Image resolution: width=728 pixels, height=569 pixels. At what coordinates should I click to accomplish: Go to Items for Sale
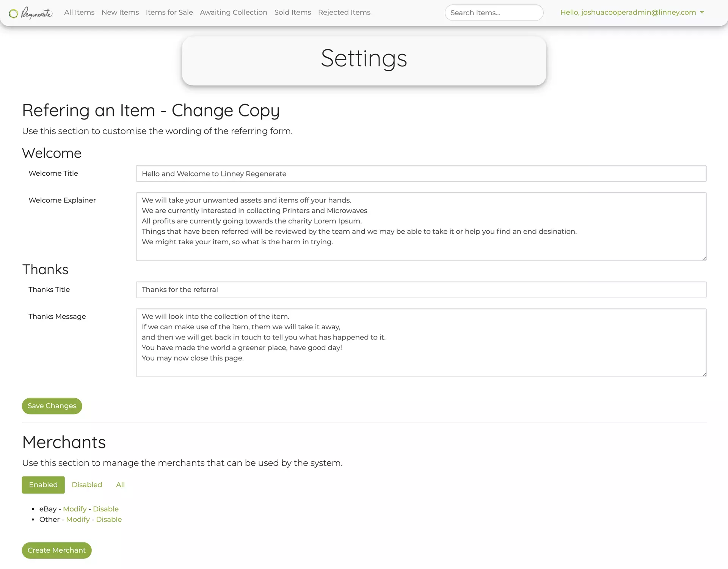[169, 12]
